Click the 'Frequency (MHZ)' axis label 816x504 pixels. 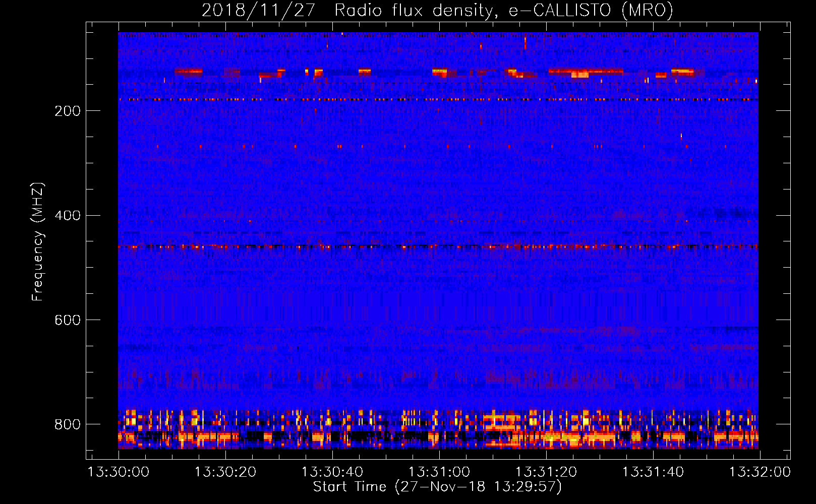38,242
